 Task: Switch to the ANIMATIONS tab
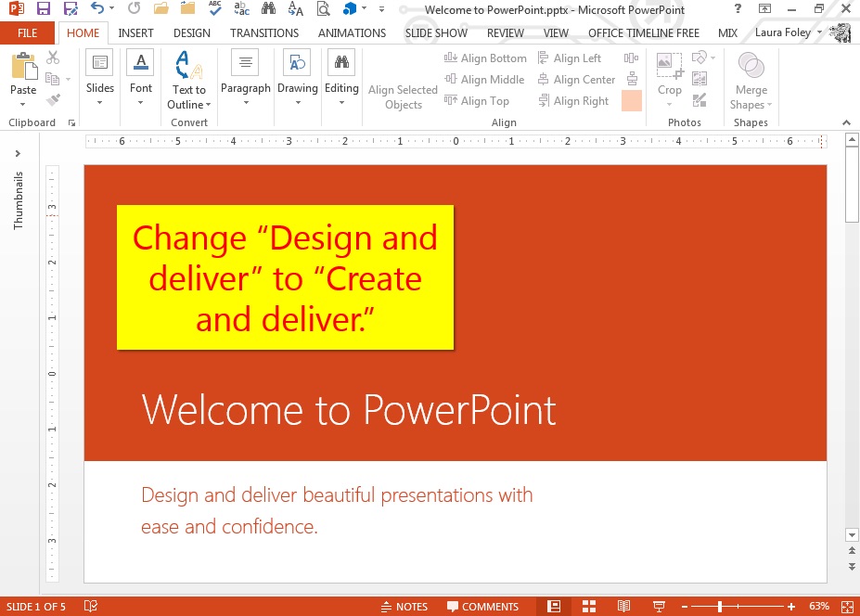click(x=353, y=32)
